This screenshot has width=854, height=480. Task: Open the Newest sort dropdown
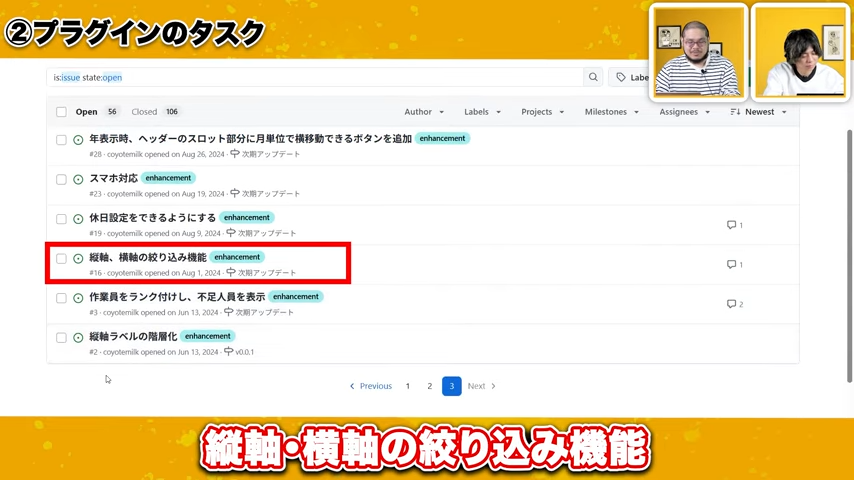[759, 112]
